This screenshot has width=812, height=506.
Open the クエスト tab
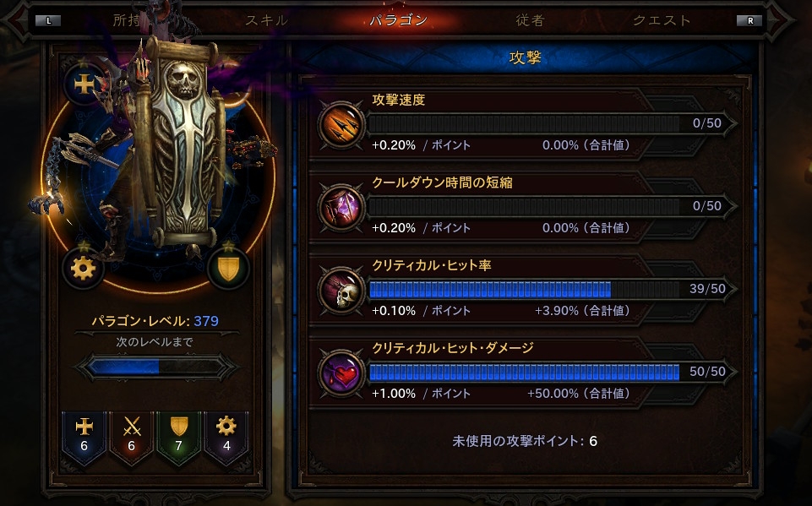[662, 20]
